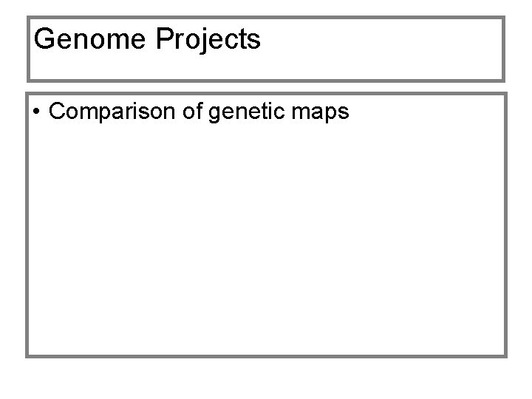Click blank slide area below content box
This screenshot has width=532, height=399.
tap(266, 378)
